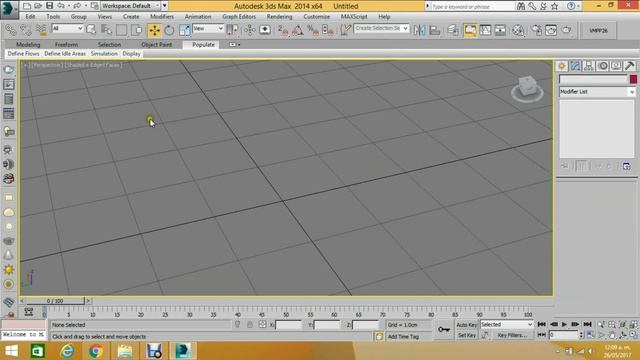Click Render Production teapot icon
The width and height of the screenshot is (640, 360).
click(567, 30)
